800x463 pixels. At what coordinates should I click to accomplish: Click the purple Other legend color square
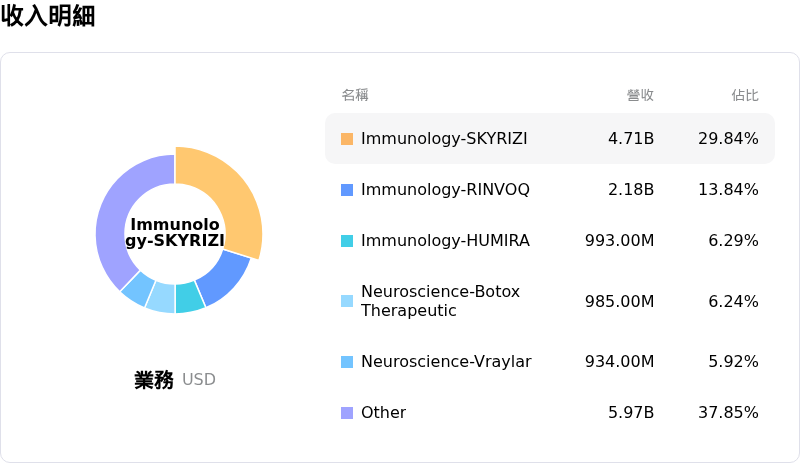pos(347,413)
